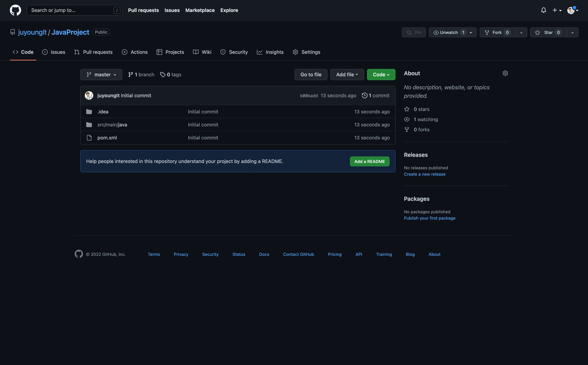
Task: Click the commit history clock icon
Action: 364,95
